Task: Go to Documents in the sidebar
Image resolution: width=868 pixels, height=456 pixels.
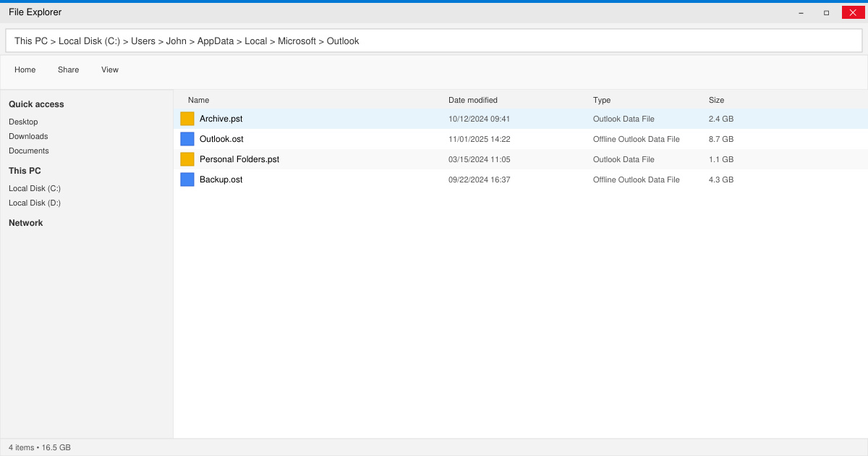Action: click(29, 151)
